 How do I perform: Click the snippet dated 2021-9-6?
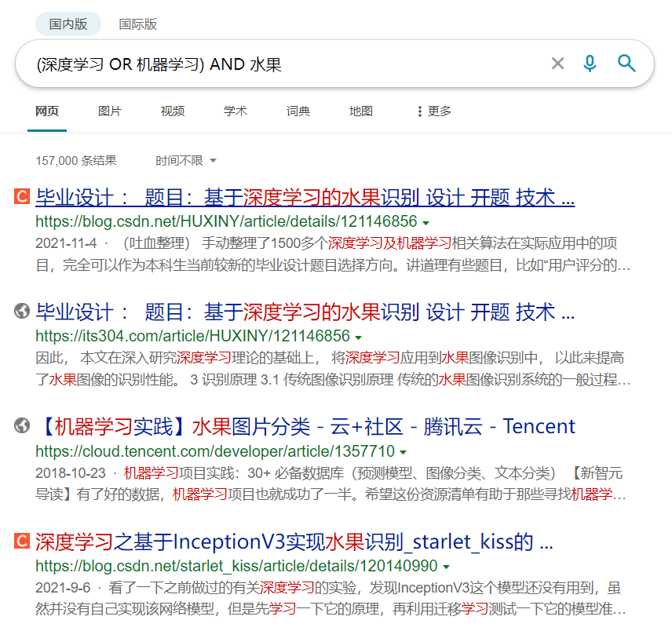tap(331, 599)
